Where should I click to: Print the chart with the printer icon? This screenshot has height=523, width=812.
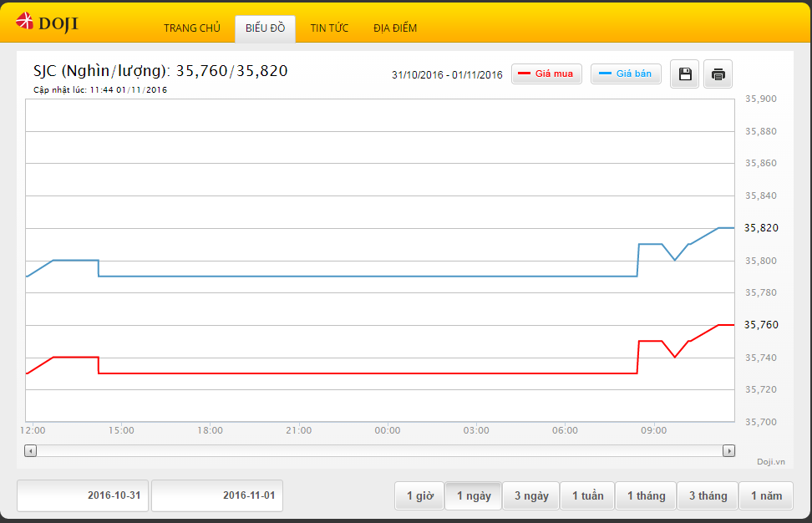coord(718,74)
